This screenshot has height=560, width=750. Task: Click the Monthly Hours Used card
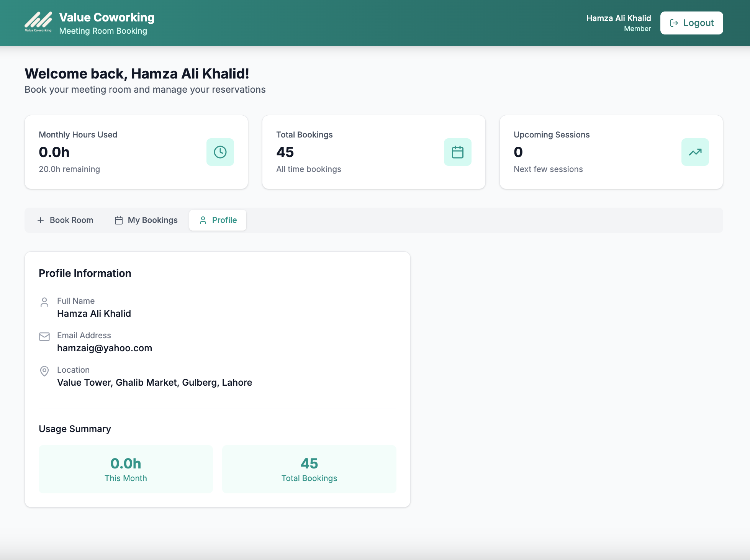click(136, 152)
